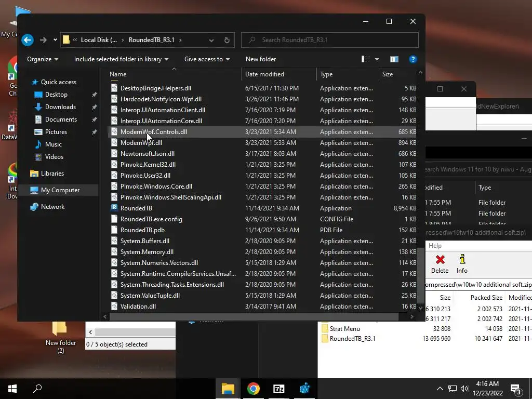Open the volume control in system tray
Image resolution: width=532 pixels, height=399 pixels.
(x=464, y=389)
